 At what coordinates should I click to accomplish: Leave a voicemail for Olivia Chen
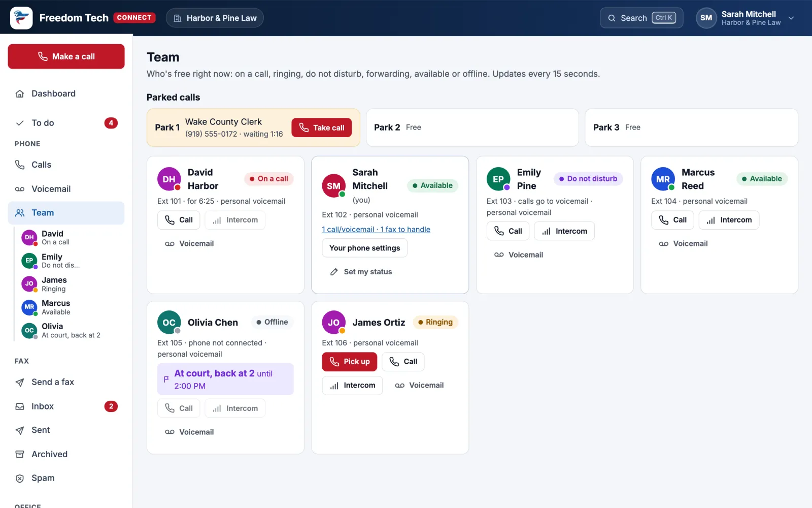click(189, 432)
